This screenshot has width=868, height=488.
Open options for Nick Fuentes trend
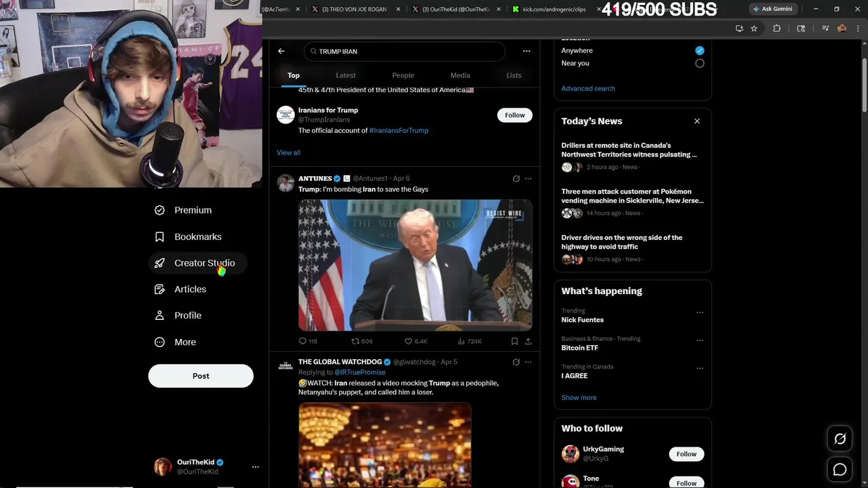coord(700,312)
